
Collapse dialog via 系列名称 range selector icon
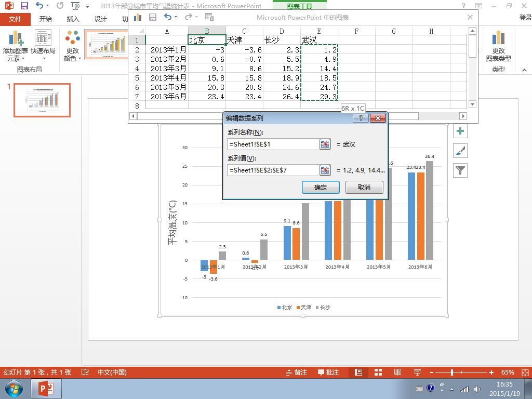pyautogui.click(x=325, y=144)
